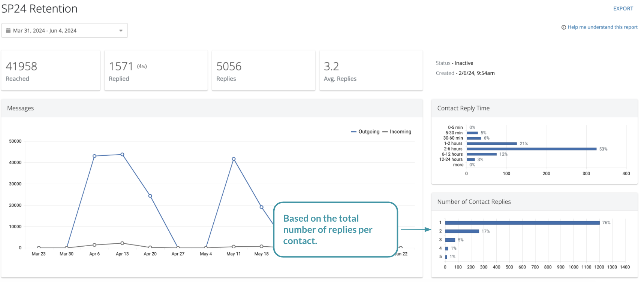Image resolution: width=644 pixels, height=283 pixels.
Task: Click the calendar icon in date picker
Action: pyautogui.click(x=8, y=31)
